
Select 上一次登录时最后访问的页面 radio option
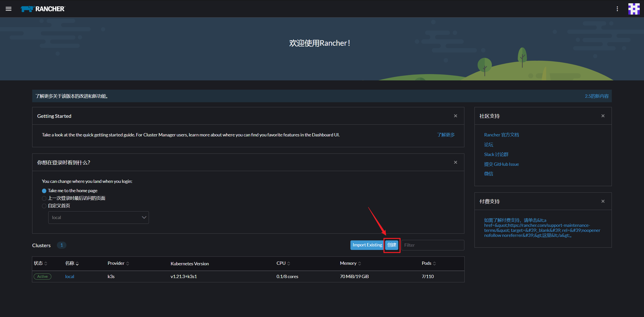click(44, 198)
